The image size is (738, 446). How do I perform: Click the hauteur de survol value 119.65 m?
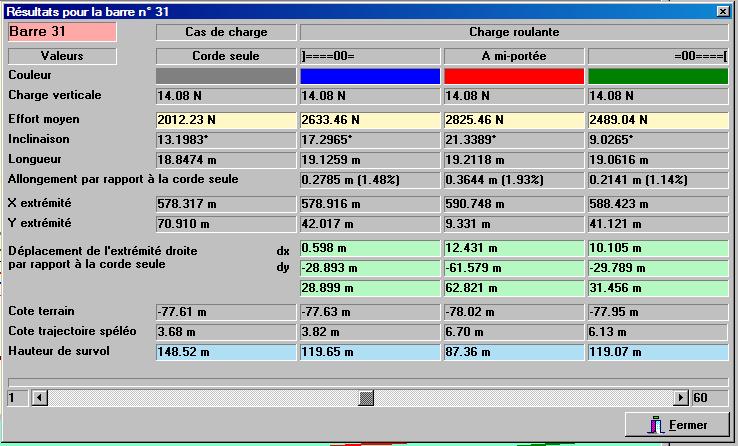[x=370, y=352]
